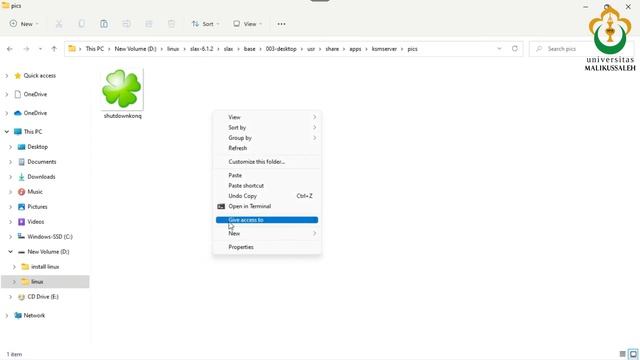Image resolution: width=640 pixels, height=360 pixels.
Task: Click the Cut toolbar icon
Action: (59, 24)
